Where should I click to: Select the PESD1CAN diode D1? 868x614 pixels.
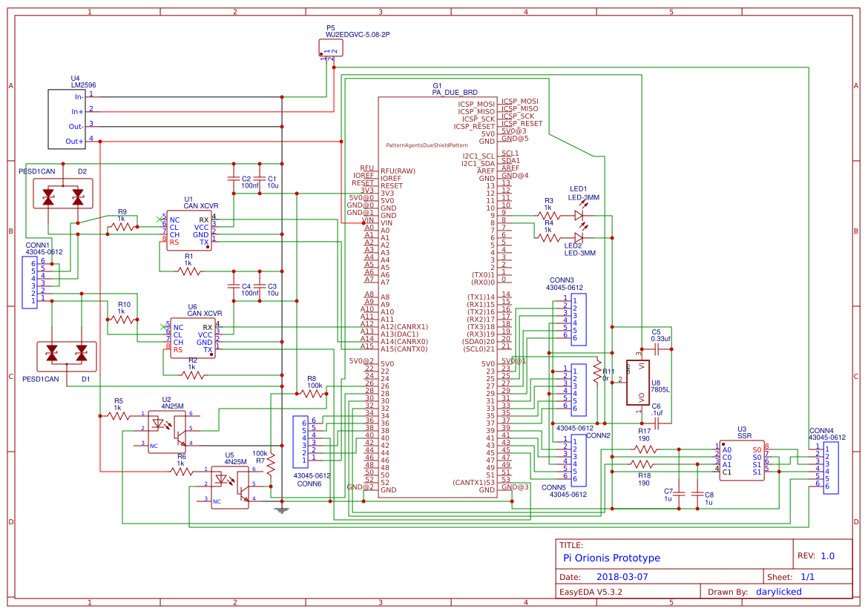coord(65,354)
